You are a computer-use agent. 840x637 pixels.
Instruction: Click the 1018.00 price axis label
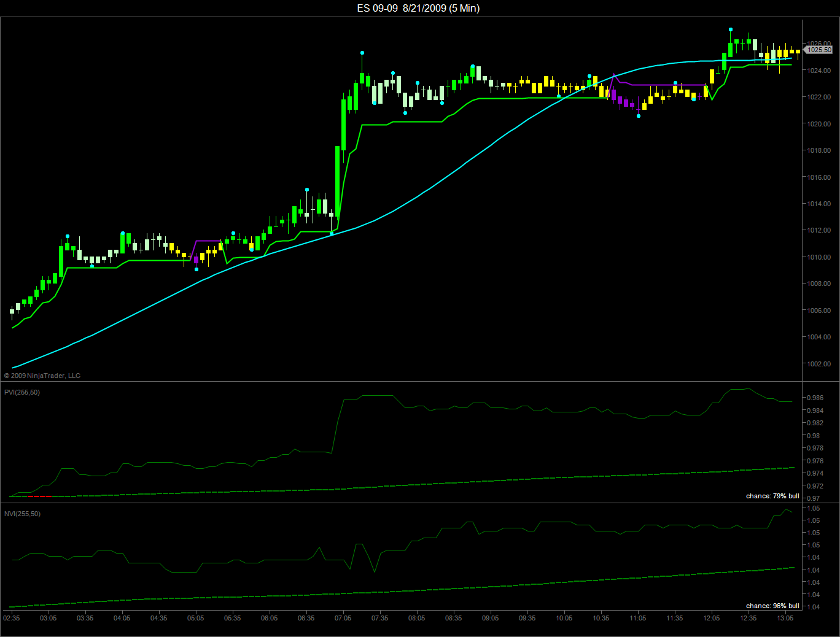[x=819, y=150]
